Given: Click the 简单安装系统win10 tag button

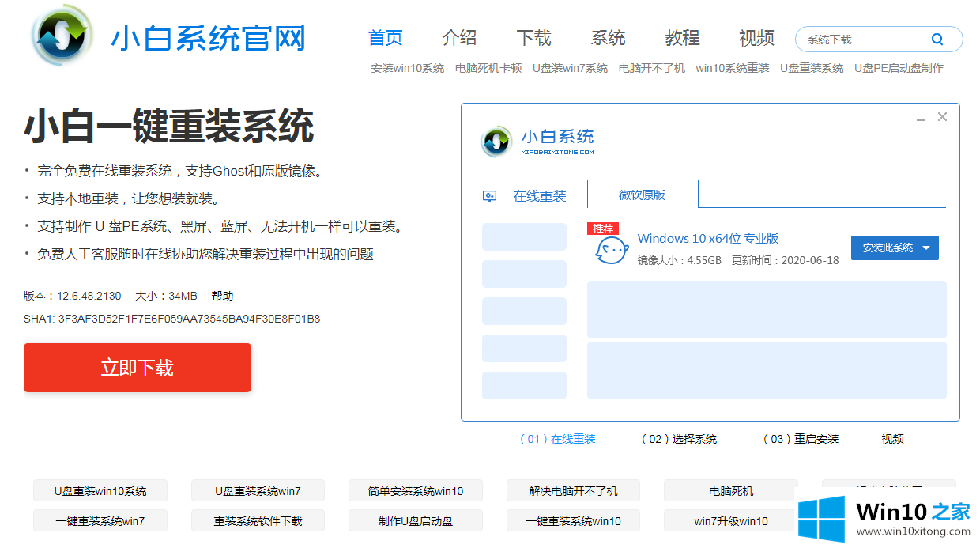Looking at the screenshot, I should click(x=416, y=490).
